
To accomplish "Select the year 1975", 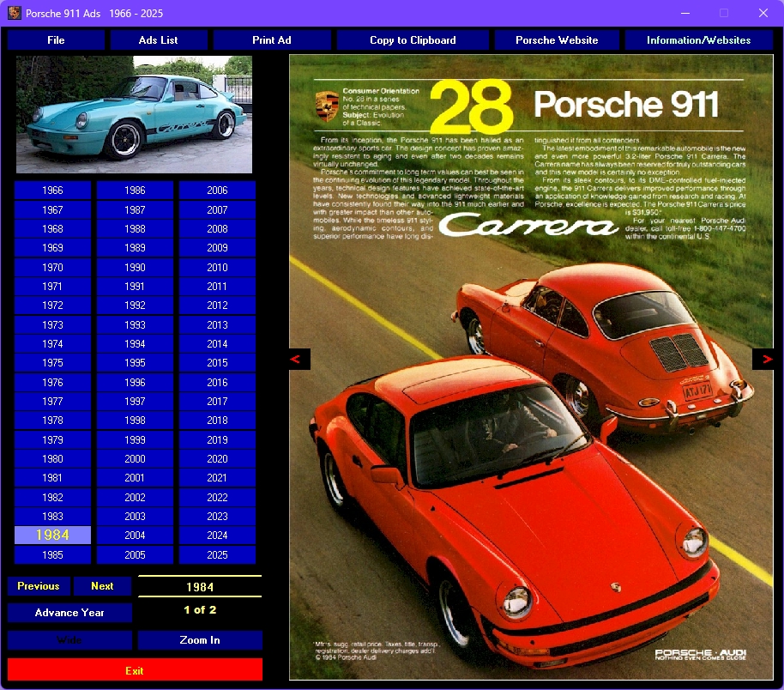I will pos(52,363).
